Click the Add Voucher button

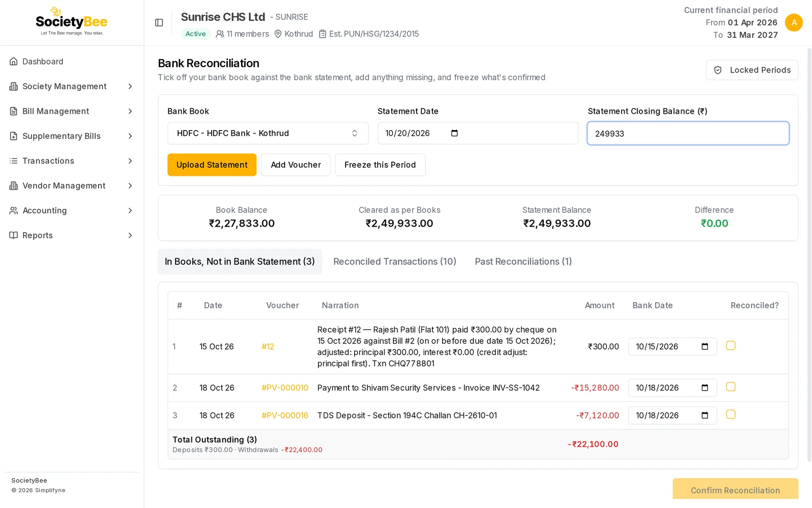pyautogui.click(x=296, y=165)
